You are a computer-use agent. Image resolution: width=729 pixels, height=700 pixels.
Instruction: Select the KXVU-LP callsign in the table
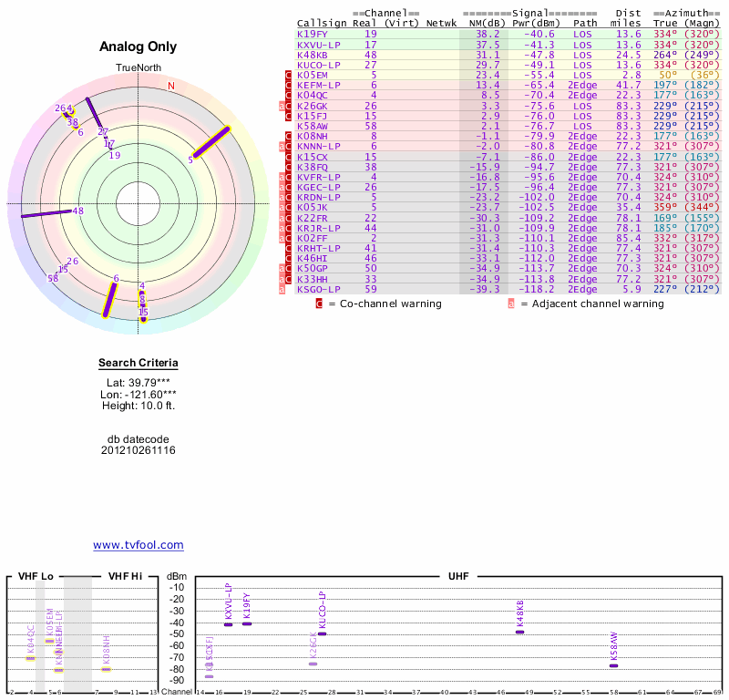pos(318,44)
